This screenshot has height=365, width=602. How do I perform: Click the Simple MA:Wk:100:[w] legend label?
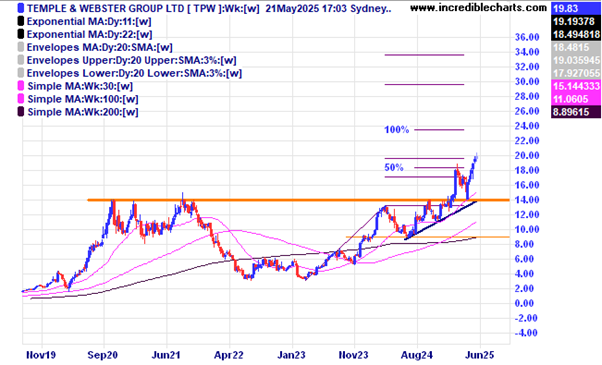coord(83,99)
